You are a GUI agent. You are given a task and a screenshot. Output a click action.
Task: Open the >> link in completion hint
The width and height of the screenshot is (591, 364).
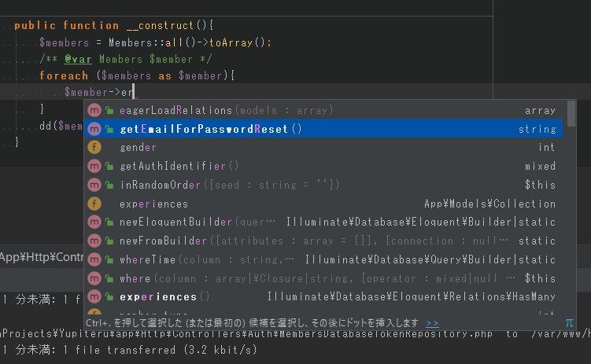click(432, 322)
